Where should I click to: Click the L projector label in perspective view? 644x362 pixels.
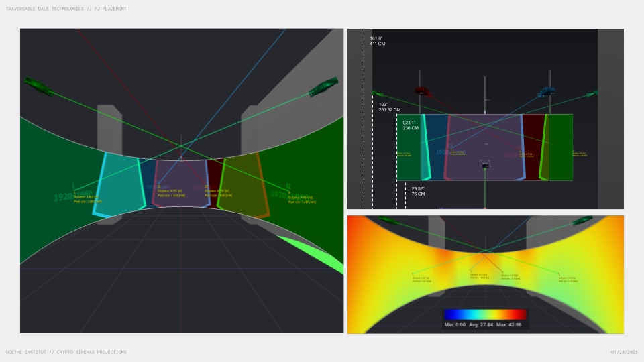coord(74,186)
